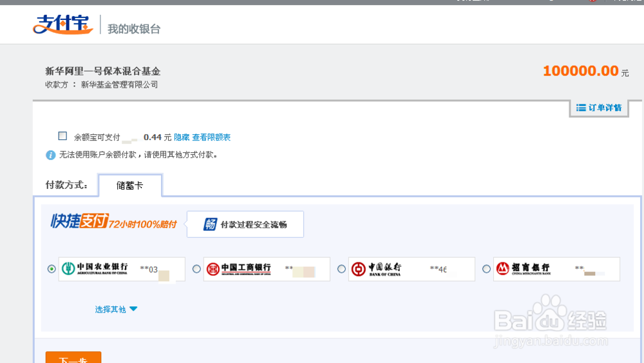Click the blue info icon beside 无法使用账户余额付款
The height and width of the screenshot is (363, 644).
[50, 155]
